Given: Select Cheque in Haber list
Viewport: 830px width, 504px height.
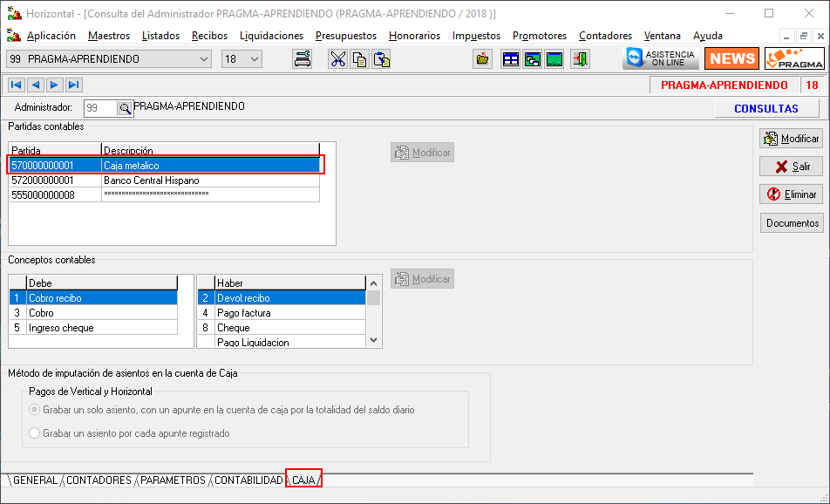Looking at the screenshot, I should [x=282, y=328].
